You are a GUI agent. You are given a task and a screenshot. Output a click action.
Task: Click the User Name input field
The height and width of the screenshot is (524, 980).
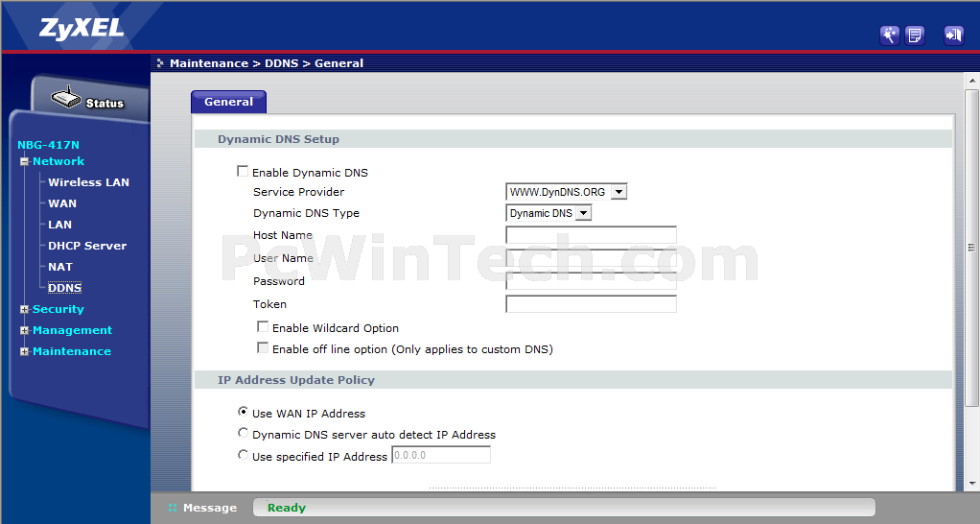tap(592, 258)
